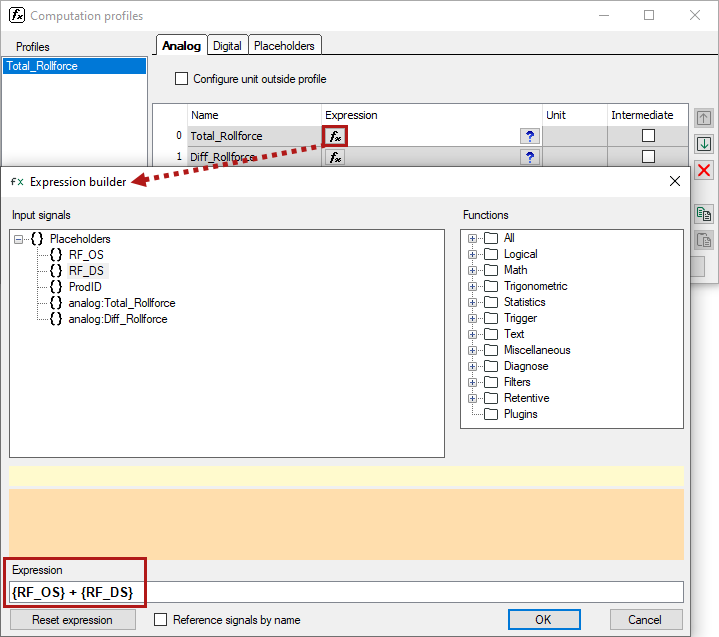719x637 pixels.
Task: Select ProdID placeholder signal
Action: 85,287
